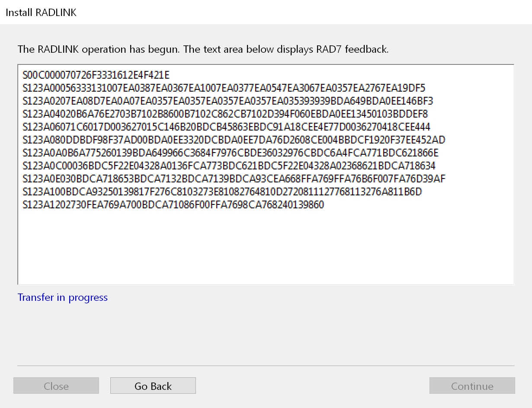Click the line starting with S123A000
The image size is (532, 408).
pos(224,88)
